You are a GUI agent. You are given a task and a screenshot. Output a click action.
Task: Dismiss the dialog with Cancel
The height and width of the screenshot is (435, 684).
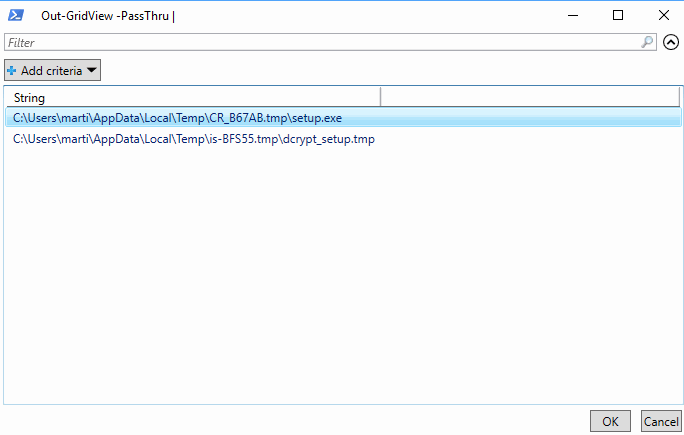(661, 421)
